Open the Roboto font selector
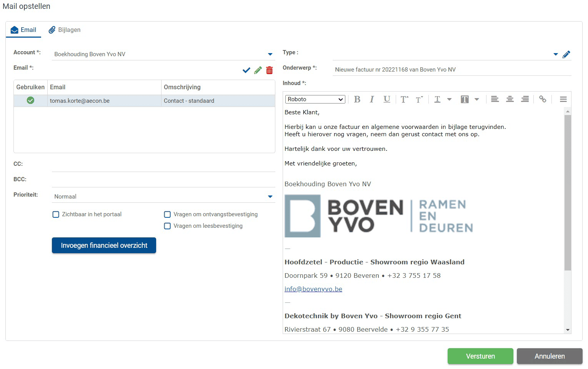This screenshot has height=369, width=588. tap(315, 99)
